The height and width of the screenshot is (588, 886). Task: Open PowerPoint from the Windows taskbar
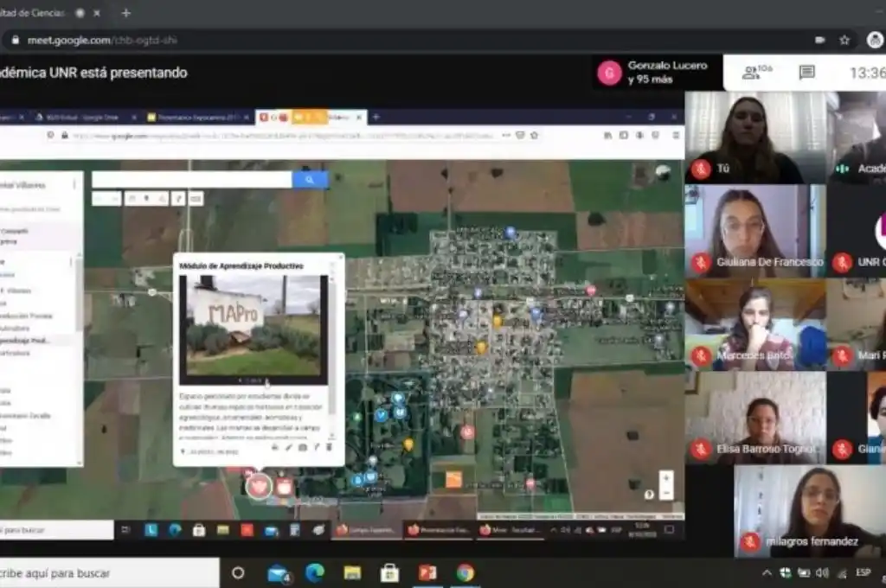(x=427, y=572)
